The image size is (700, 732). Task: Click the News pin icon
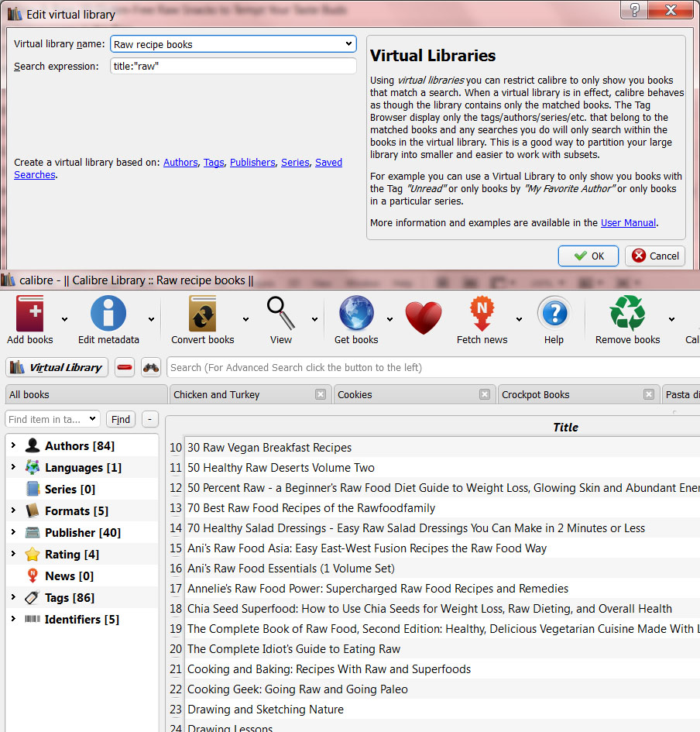pos(33,575)
